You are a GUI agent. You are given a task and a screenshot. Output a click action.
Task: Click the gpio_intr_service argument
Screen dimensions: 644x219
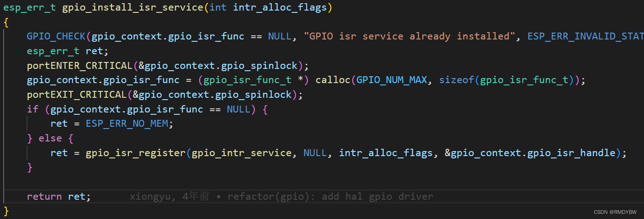pos(242,153)
